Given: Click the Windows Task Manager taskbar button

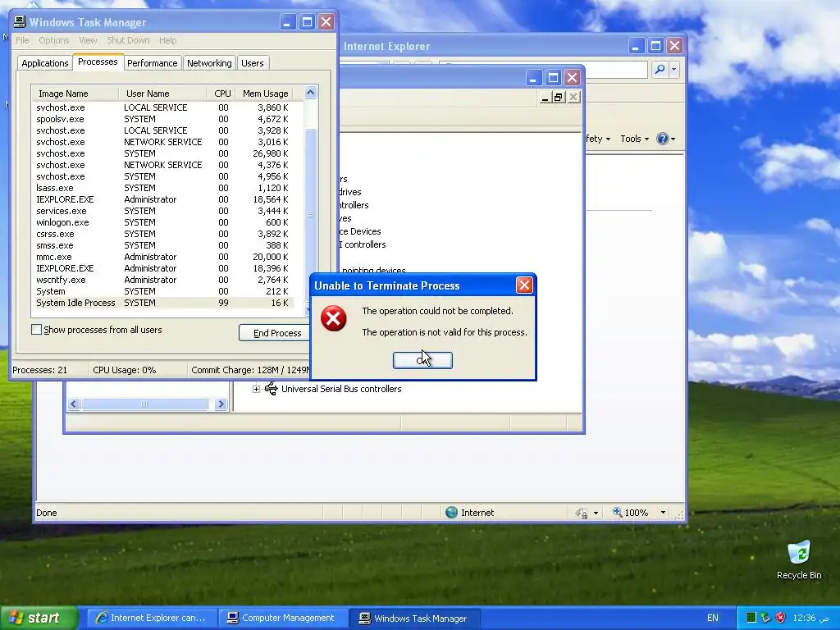Looking at the screenshot, I should [414, 618].
